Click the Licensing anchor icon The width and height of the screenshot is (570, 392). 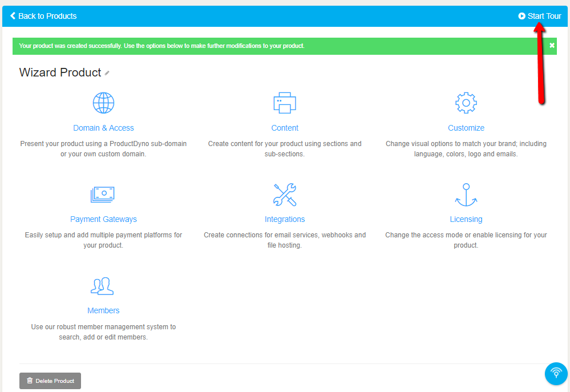(x=466, y=195)
